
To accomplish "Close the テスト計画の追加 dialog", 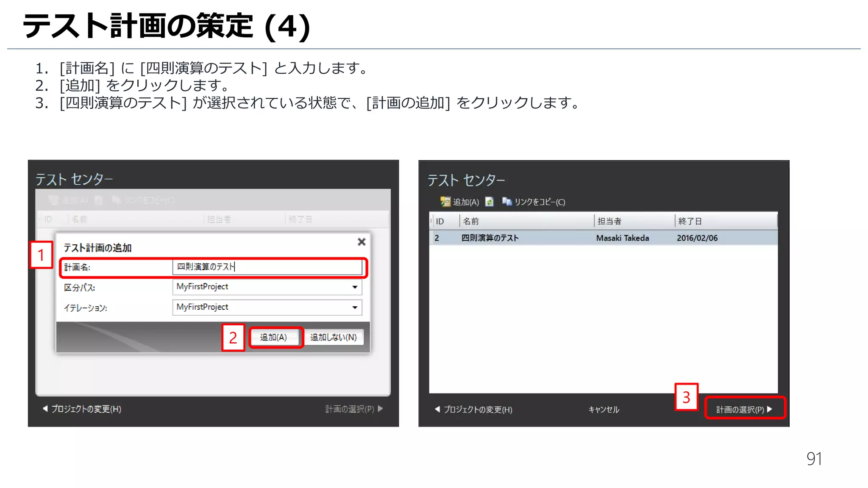I will (x=362, y=242).
